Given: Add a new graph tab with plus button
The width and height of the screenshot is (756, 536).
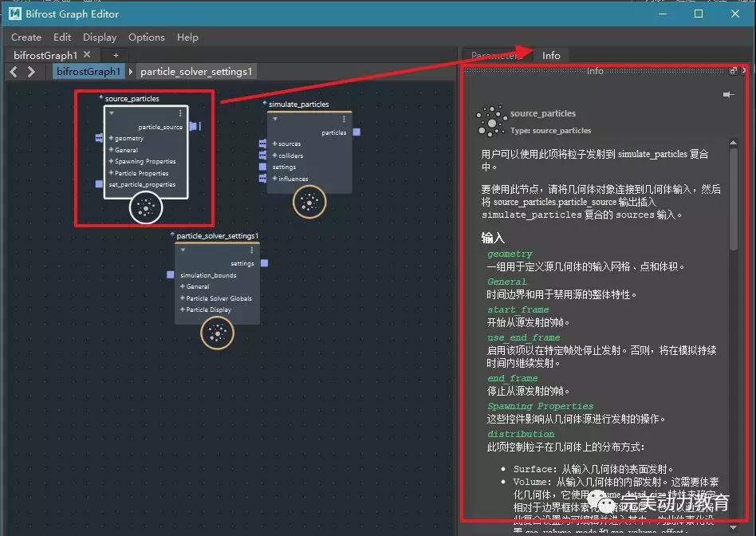Looking at the screenshot, I should tap(116, 55).
